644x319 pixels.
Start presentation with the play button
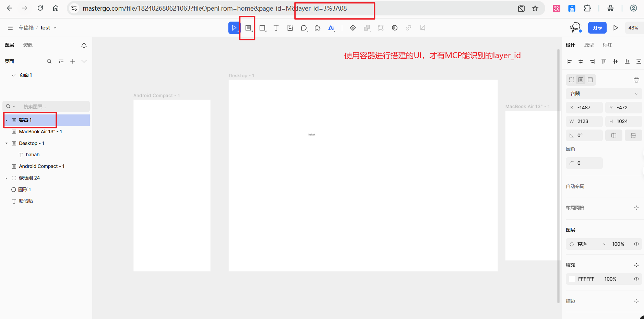(616, 28)
